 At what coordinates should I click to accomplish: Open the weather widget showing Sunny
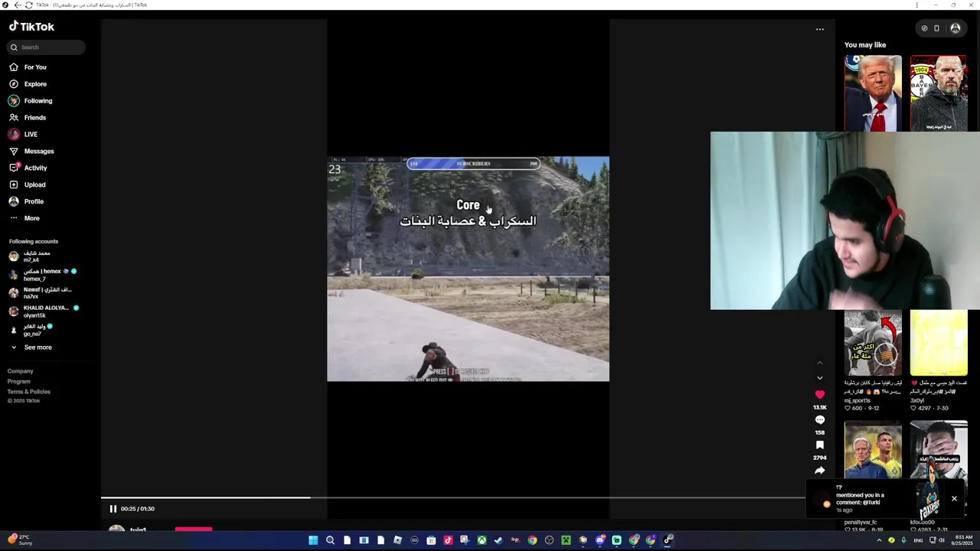click(20, 540)
